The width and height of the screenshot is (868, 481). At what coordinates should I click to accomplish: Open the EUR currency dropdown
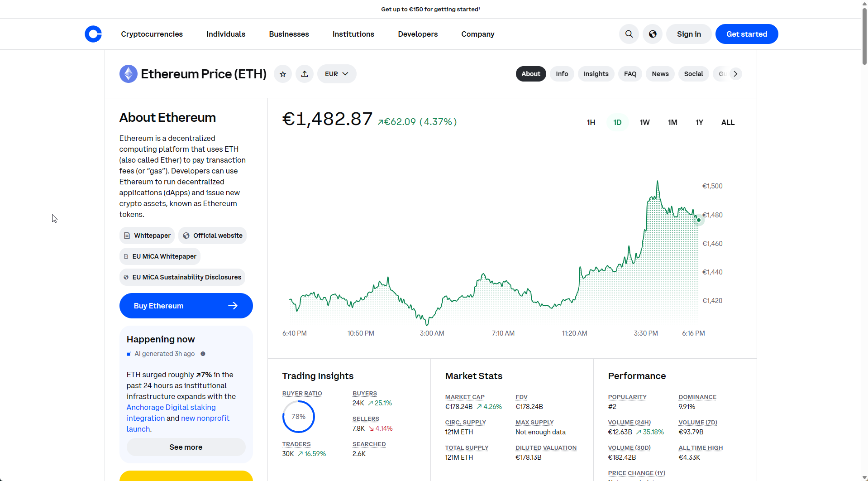[337, 74]
